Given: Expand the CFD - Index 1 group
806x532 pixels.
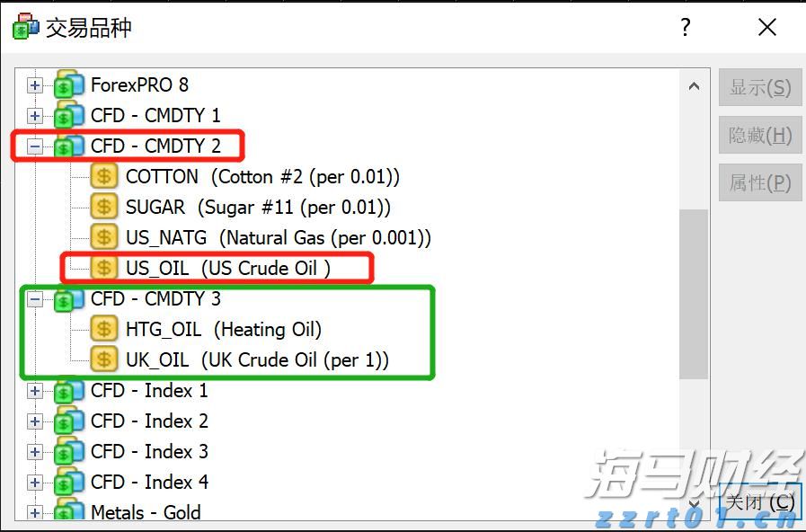Looking at the screenshot, I should pyautogui.click(x=32, y=390).
